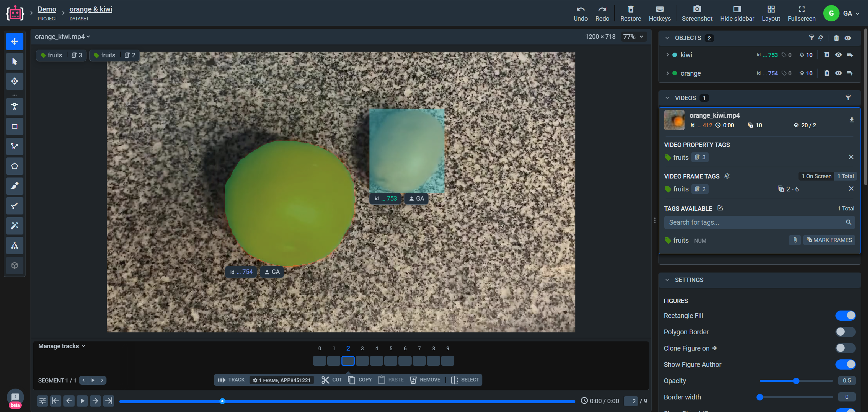Click the Screenshot camera icon
Screen dimensions: 868x412
697,9
